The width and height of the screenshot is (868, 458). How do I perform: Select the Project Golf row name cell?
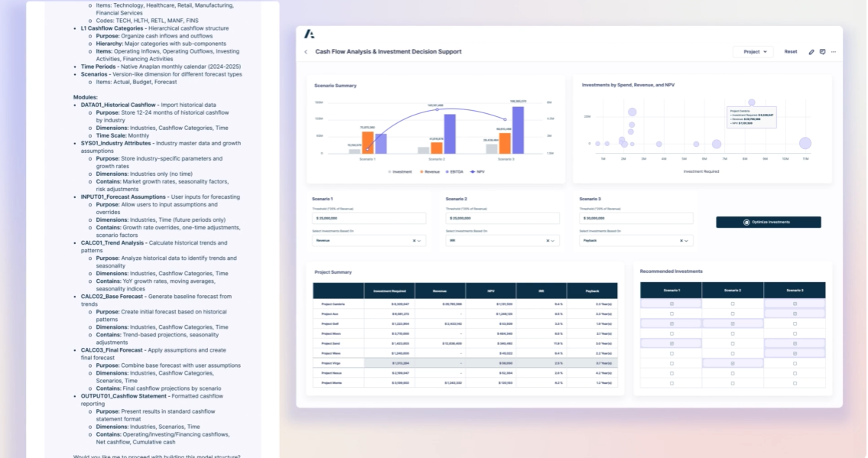pyautogui.click(x=338, y=324)
